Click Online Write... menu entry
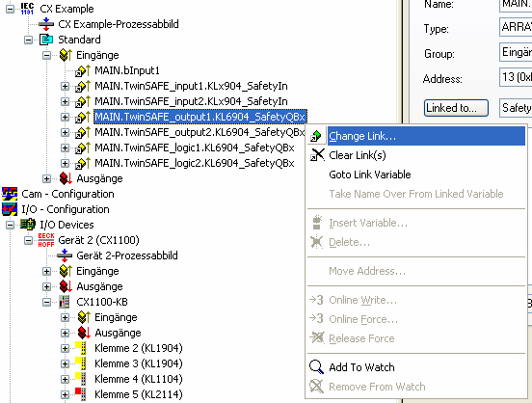 tap(416, 300)
